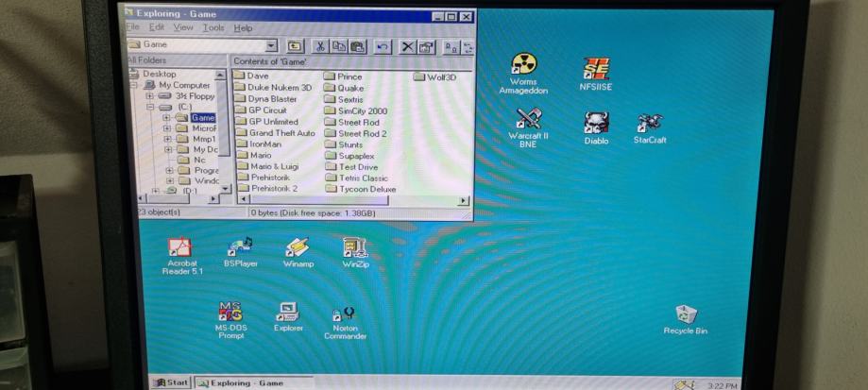Select the Tetris Classic folder
The image size is (868, 390).
tap(356, 178)
